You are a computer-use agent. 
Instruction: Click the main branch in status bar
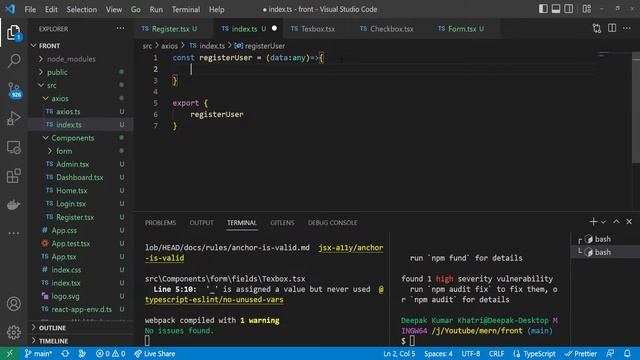click(38, 354)
